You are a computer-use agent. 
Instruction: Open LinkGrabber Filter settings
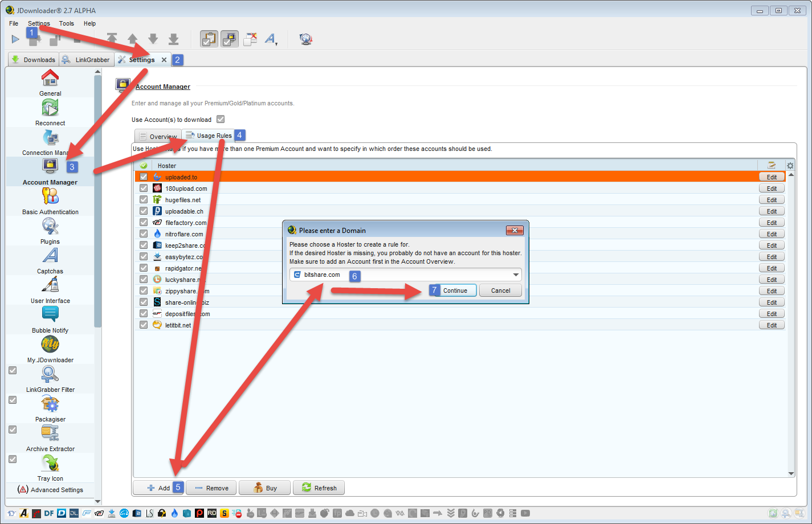50,379
